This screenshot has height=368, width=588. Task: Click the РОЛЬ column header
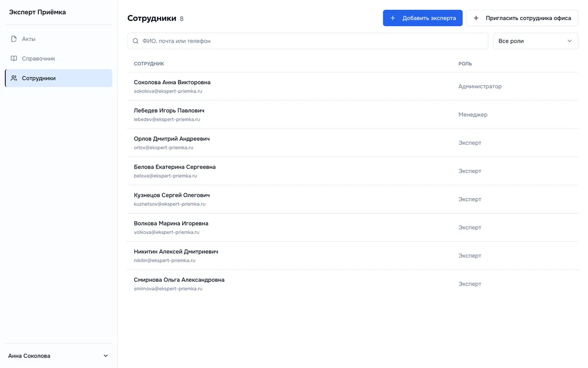(465, 64)
